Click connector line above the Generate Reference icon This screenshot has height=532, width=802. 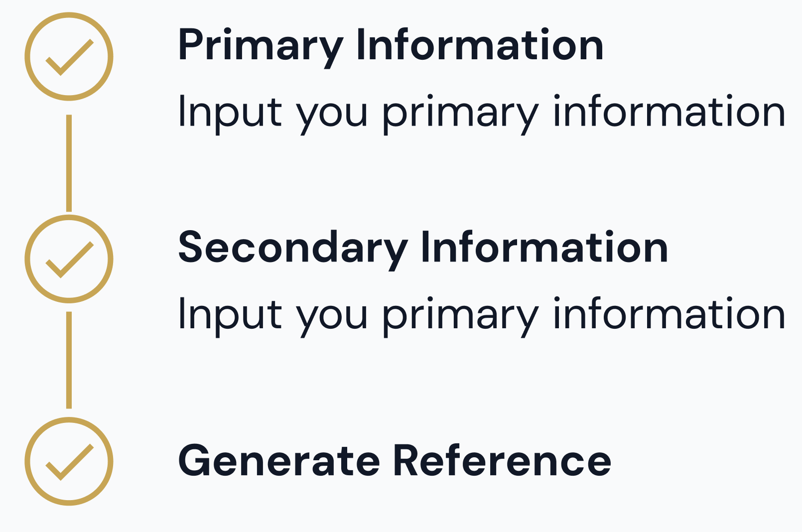pyautogui.click(x=69, y=360)
